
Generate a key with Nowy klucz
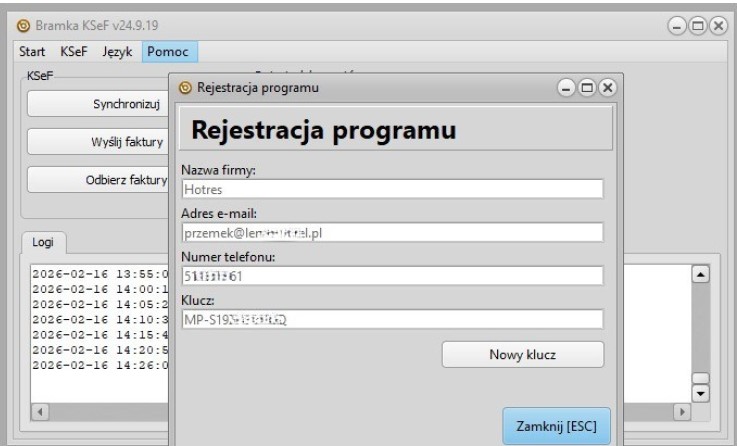click(523, 355)
